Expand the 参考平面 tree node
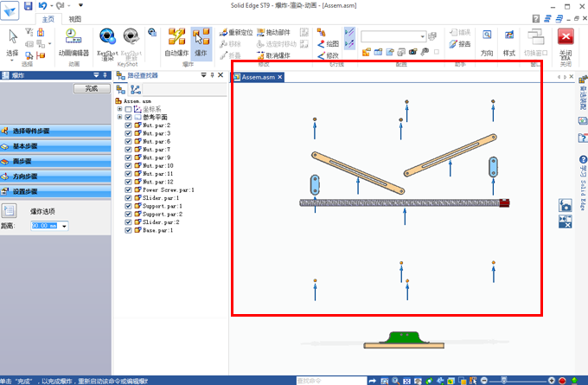 click(119, 117)
